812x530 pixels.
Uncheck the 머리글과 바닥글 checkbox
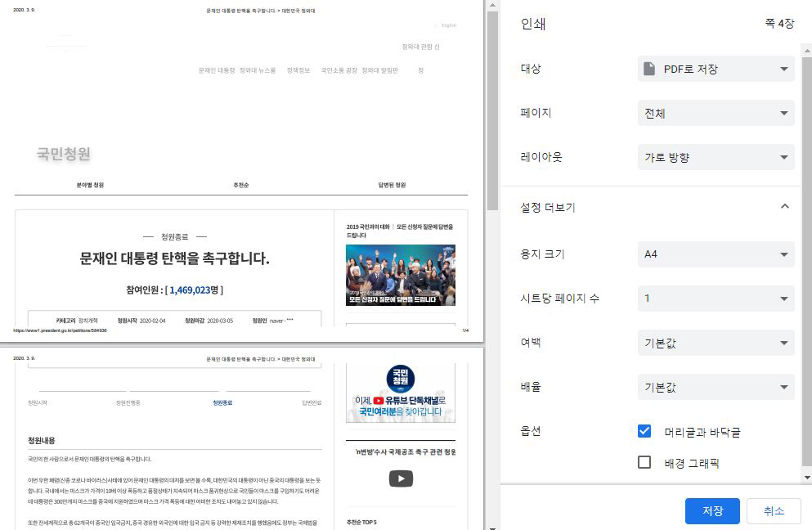click(644, 431)
